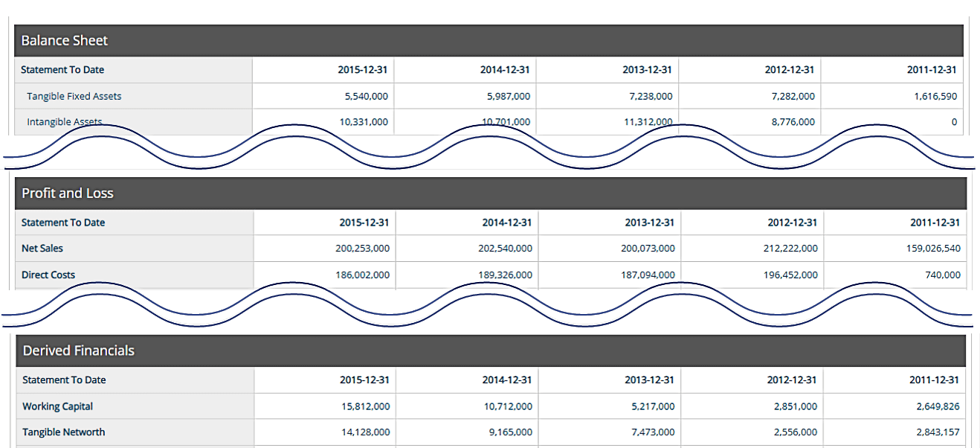Click 2014-12-31 header in Profit and Loss
The image size is (980, 448).
pyautogui.click(x=507, y=223)
